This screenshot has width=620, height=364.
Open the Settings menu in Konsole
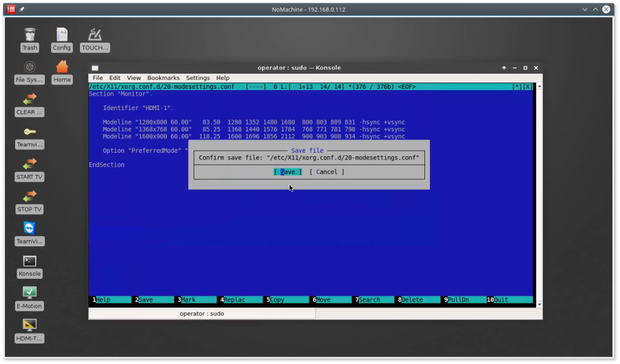click(198, 78)
